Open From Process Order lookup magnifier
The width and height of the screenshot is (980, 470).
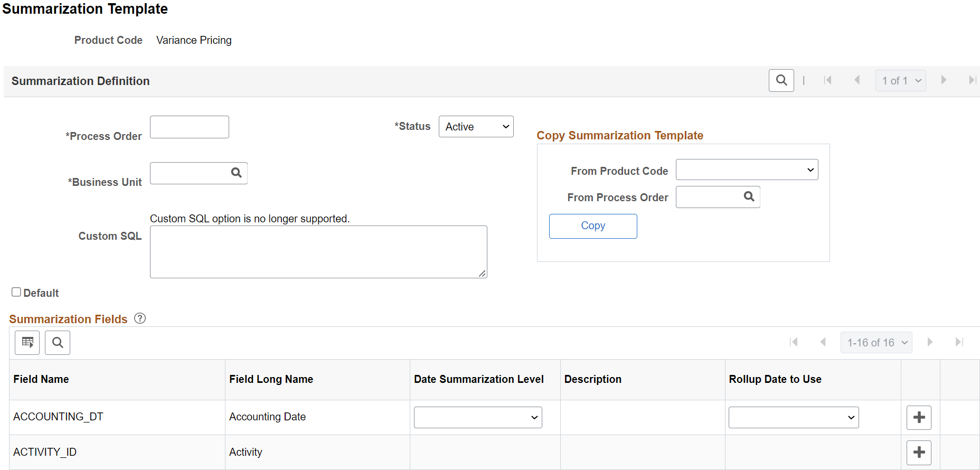[x=749, y=196]
